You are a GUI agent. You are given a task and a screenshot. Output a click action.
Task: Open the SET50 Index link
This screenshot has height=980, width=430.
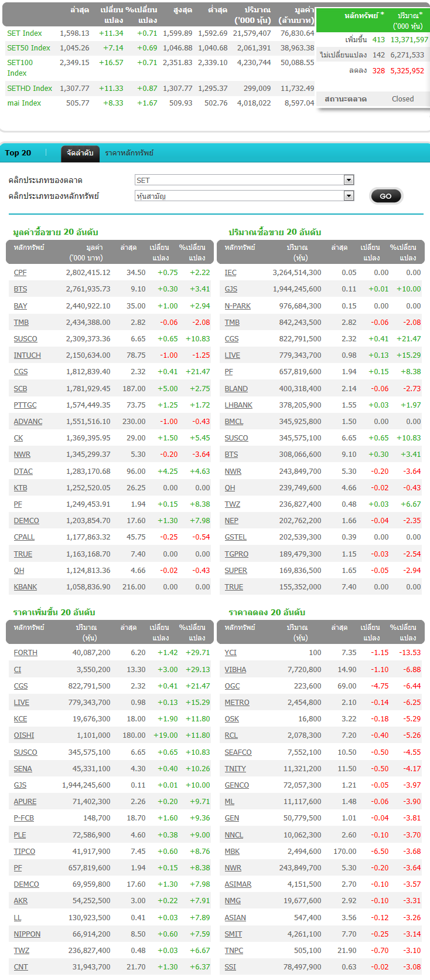click(x=29, y=48)
